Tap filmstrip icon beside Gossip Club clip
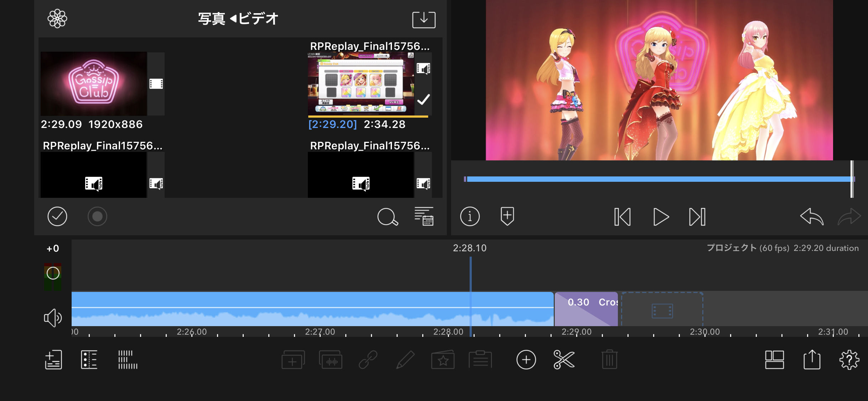 point(156,84)
